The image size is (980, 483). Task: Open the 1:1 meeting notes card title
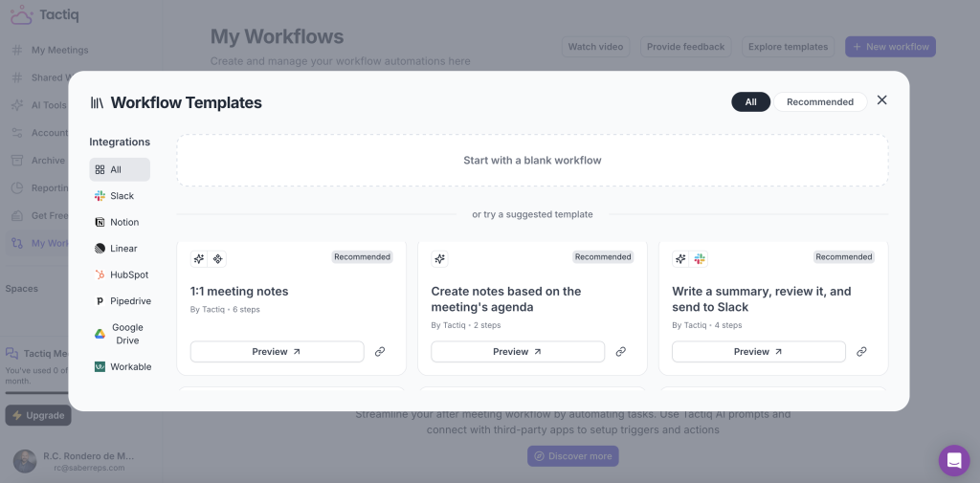(239, 292)
